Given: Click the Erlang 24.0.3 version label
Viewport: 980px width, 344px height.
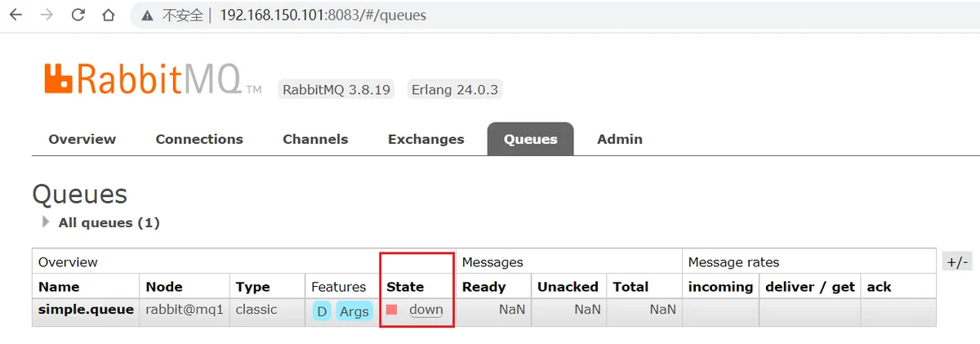Looking at the screenshot, I should tap(454, 90).
